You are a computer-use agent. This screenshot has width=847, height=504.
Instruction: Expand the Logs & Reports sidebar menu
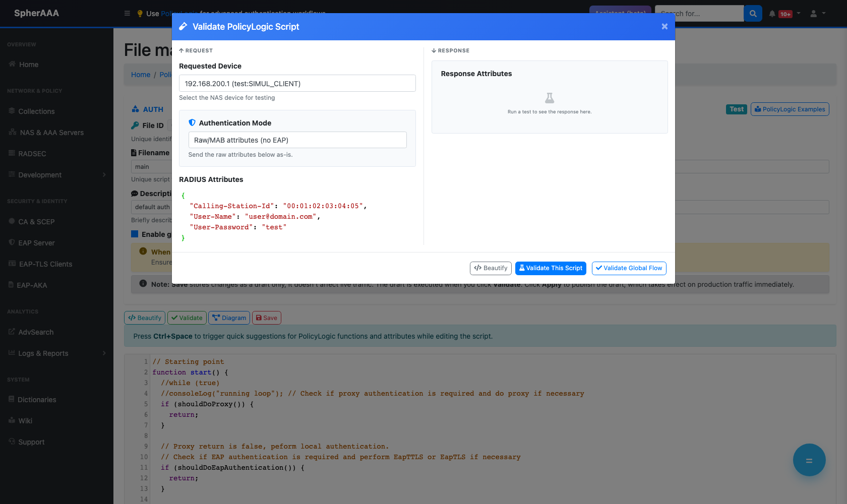click(x=56, y=353)
